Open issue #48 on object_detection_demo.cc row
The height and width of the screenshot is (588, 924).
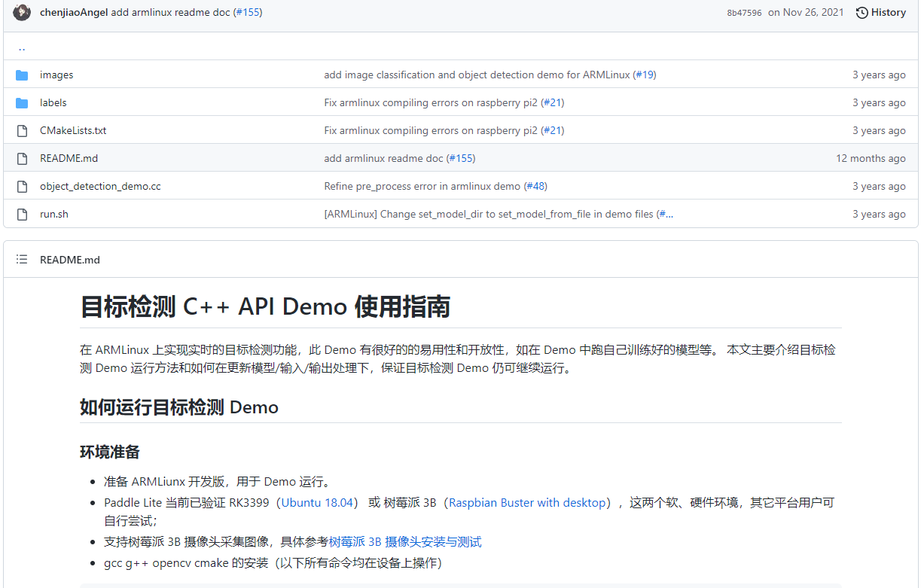(x=536, y=186)
